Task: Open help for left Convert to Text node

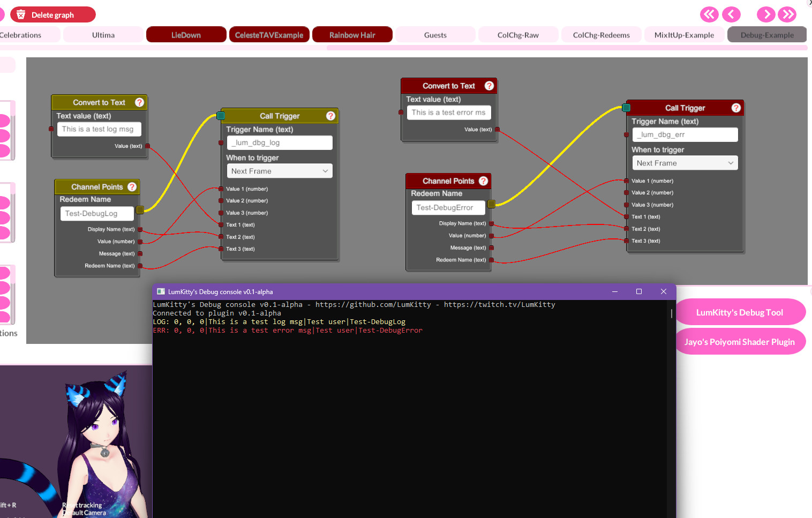Action: (139, 102)
